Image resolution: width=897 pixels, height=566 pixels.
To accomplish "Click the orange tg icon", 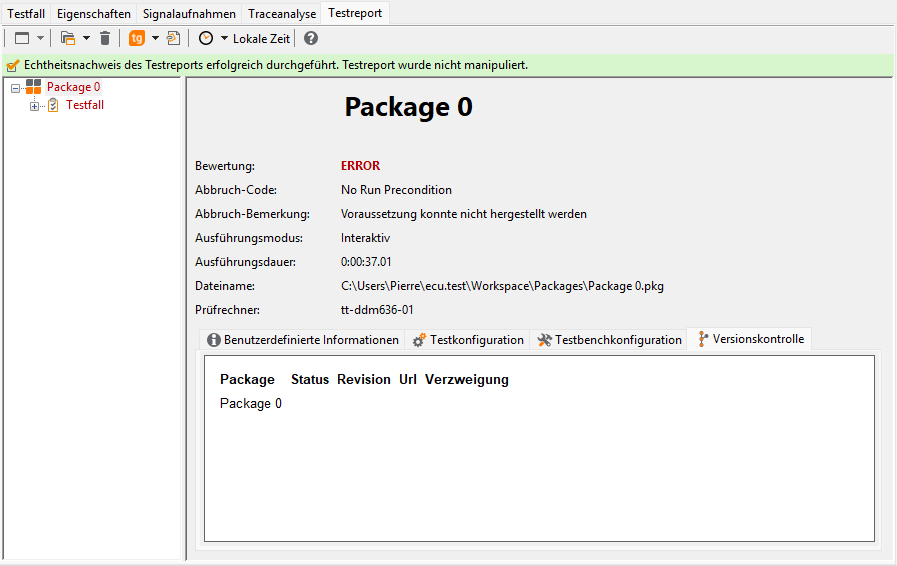I will (x=137, y=38).
